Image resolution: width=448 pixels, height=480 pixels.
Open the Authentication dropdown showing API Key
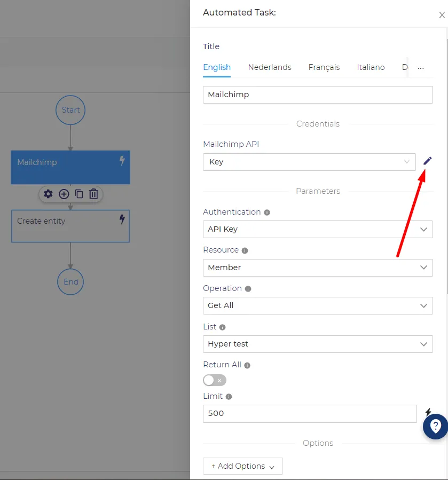[318, 229]
